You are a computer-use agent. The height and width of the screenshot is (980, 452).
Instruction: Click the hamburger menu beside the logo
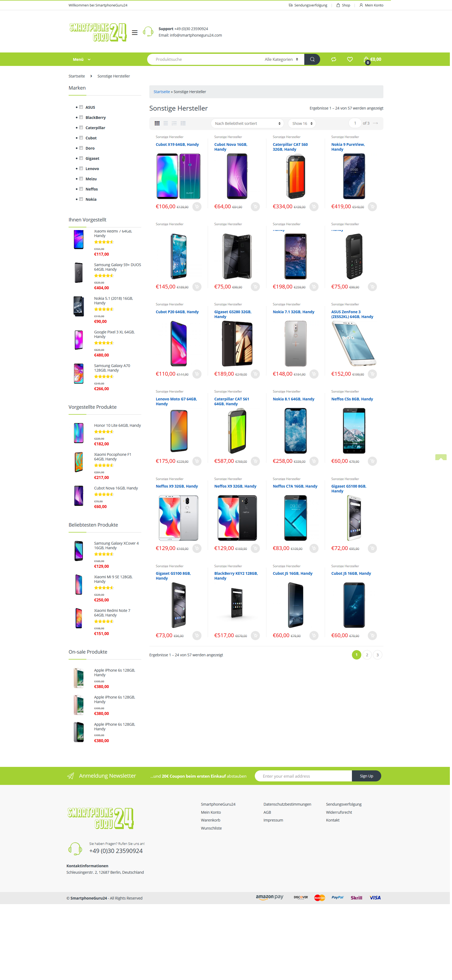point(135,33)
